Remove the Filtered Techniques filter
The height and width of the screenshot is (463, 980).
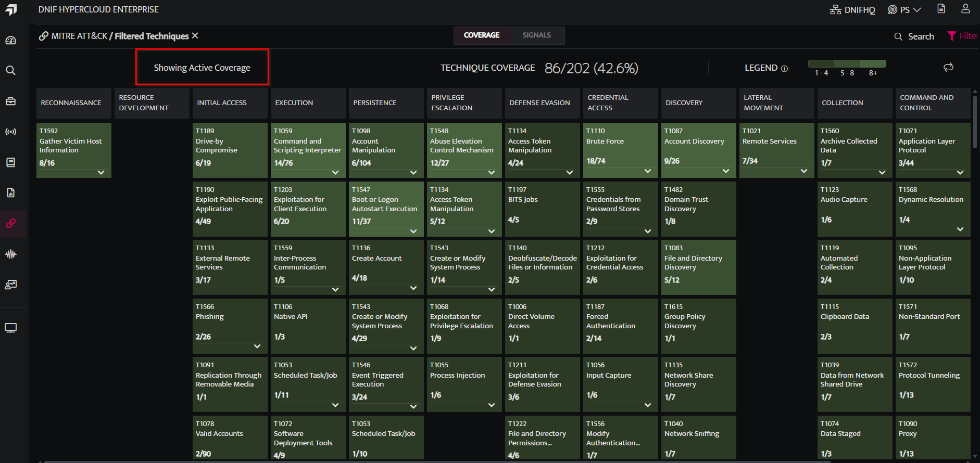point(195,35)
